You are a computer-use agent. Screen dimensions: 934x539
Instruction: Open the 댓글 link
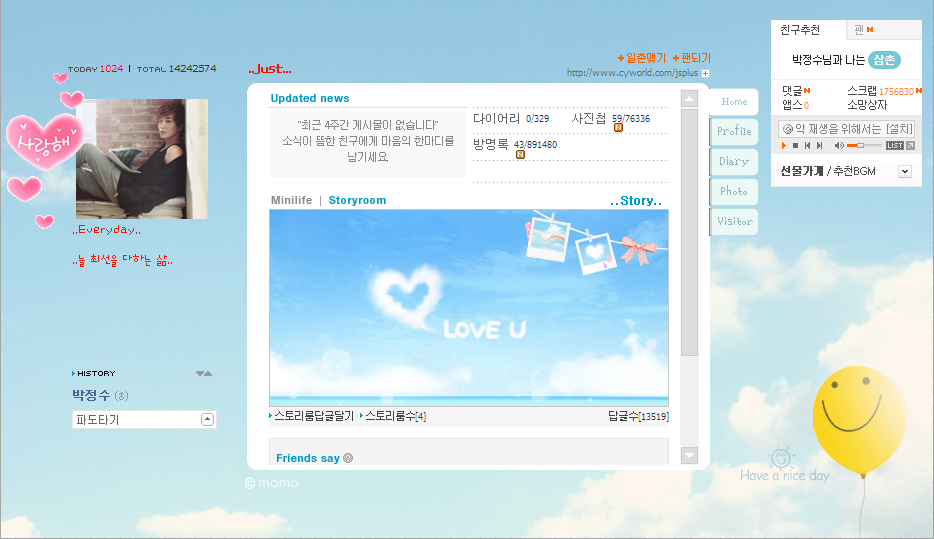point(796,91)
